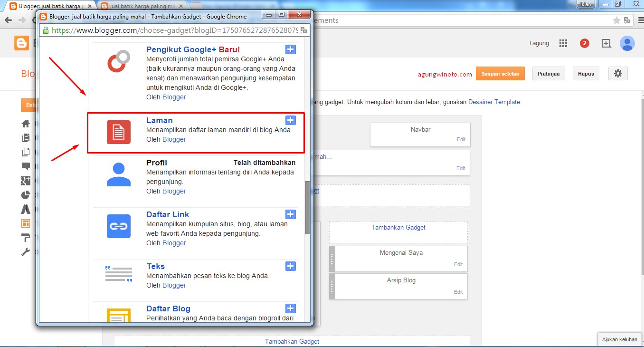Image resolution: width=644 pixels, height=347 pixels.
Task: Add the Pengikut Google+ gadget with its plus button
Action: point(291,49)
